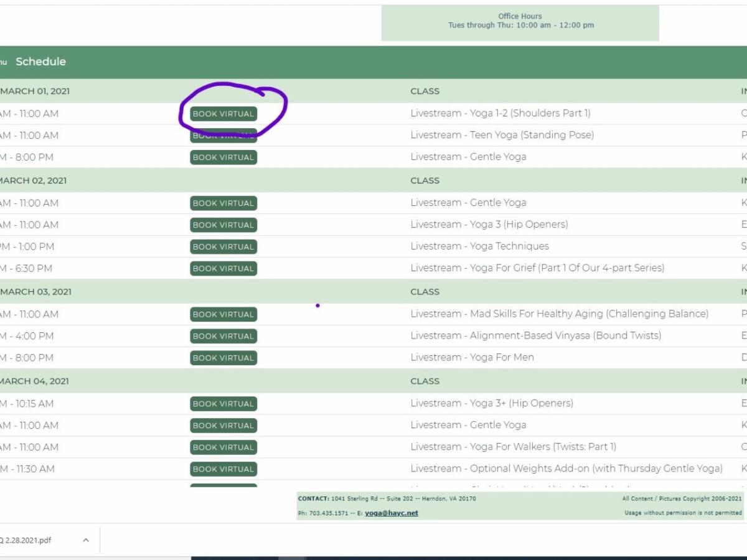Book virtual for Yoga For Walkers class

pyautogui.click(x=223, y=447)
